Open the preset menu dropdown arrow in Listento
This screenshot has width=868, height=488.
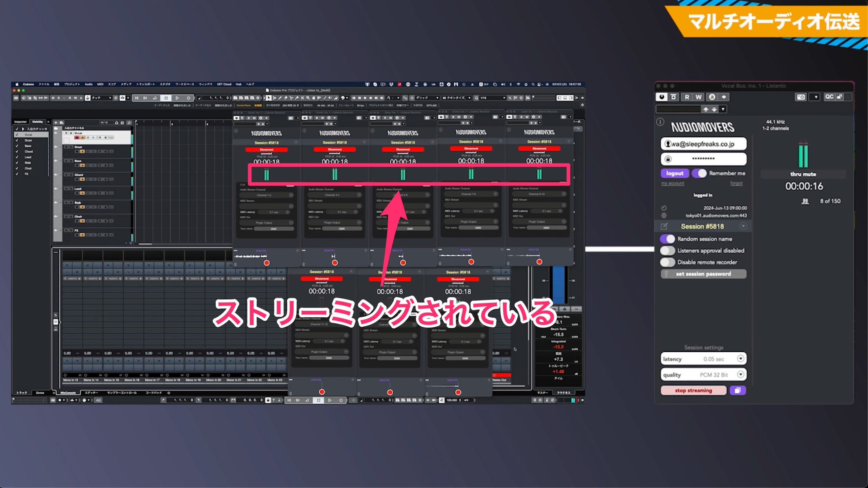(723, 109)
